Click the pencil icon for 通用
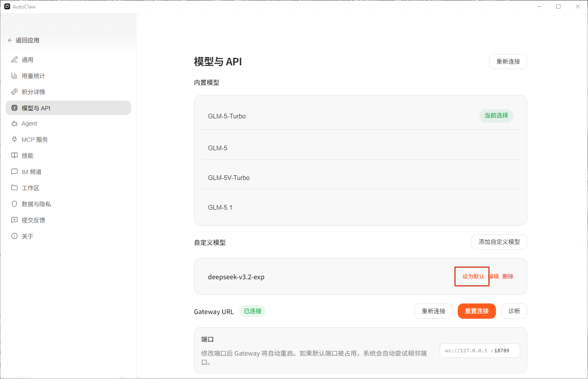Screen dimensions: 588x379 coord(14,60)
